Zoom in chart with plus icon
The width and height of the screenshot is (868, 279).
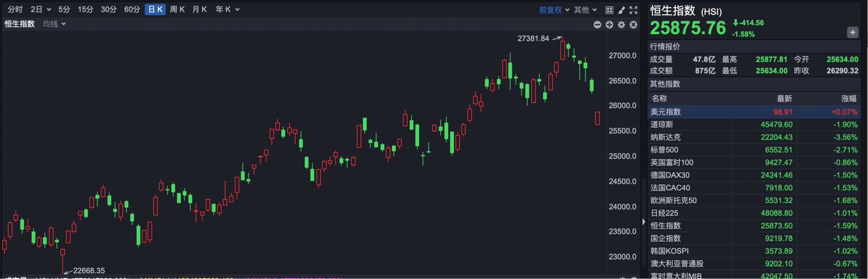pos(609,25)
